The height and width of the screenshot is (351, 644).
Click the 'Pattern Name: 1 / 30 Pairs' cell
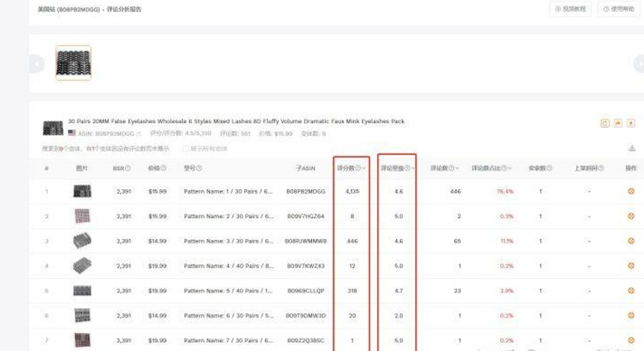pyautogui.click(x=228, y=192)
